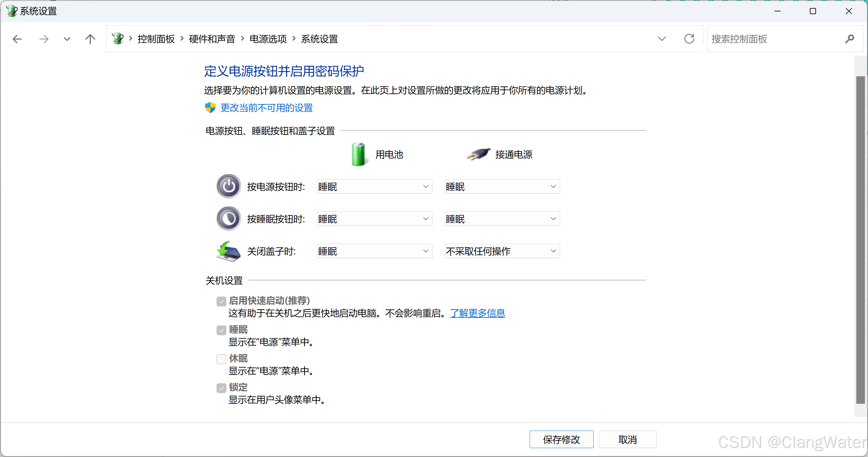Click the laptop lid close icon
The width and height of the screenshot is (868, 457).
[x=229, y=251]
